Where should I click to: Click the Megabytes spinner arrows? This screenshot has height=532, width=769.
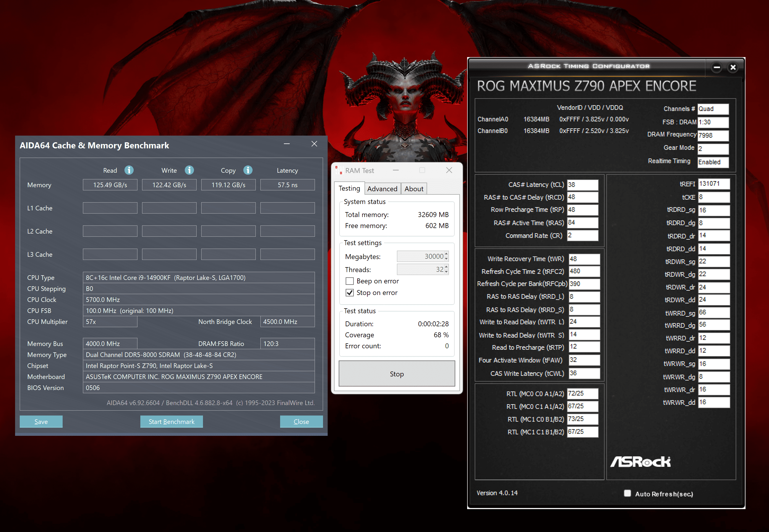click(x=447, y=256)
